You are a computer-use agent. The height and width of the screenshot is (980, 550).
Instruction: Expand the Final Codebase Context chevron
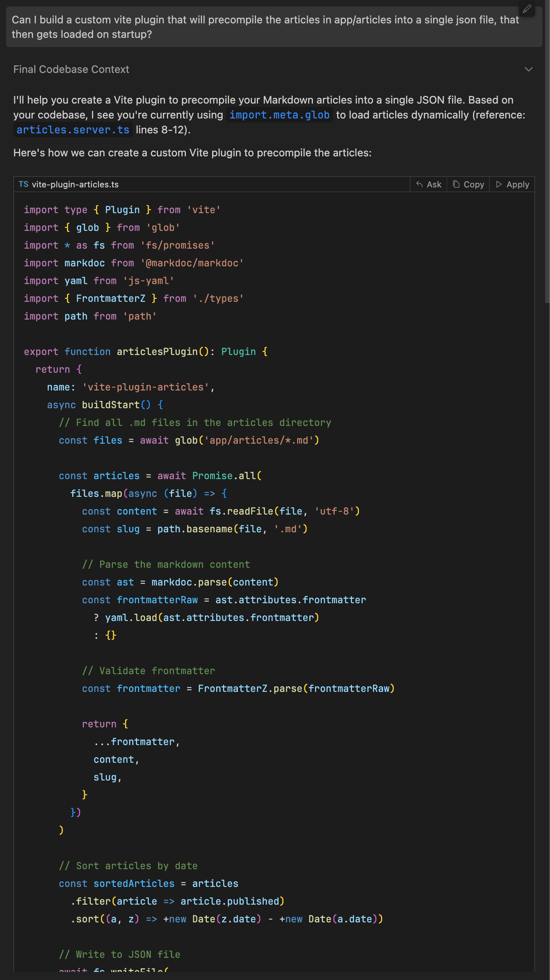click(529, 69)
